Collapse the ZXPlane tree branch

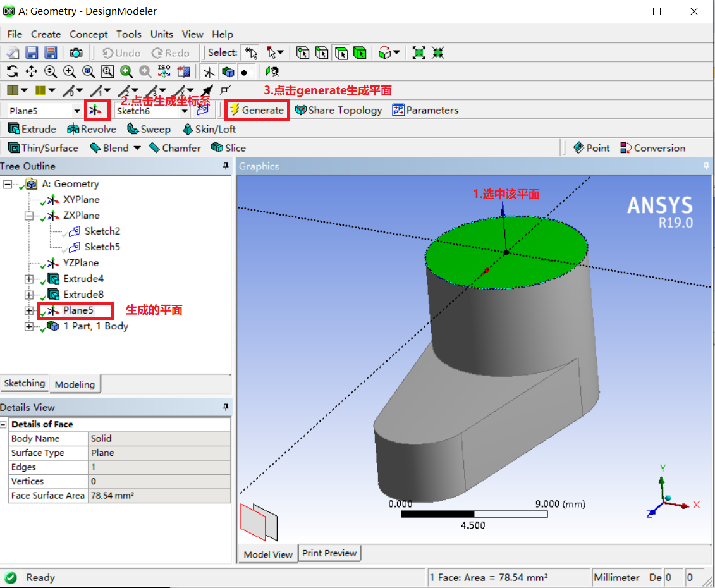pos(29,215)
